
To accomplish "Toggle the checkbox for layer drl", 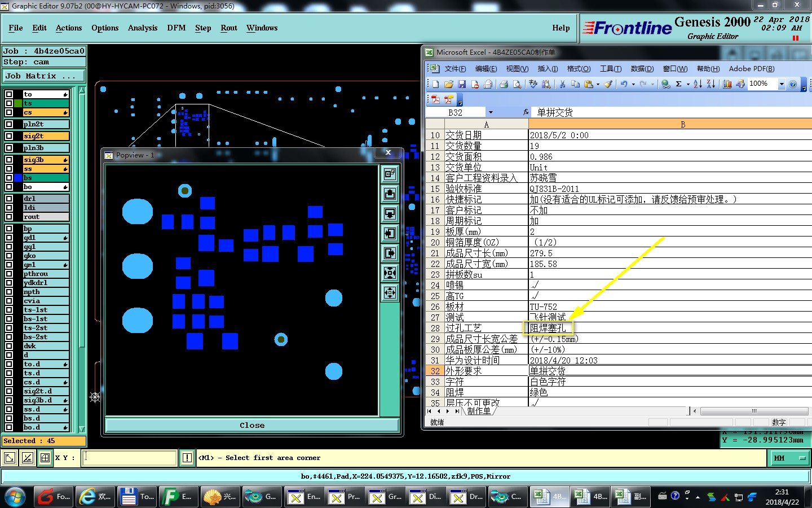I will pyautogui.click(x=9, y=199).
